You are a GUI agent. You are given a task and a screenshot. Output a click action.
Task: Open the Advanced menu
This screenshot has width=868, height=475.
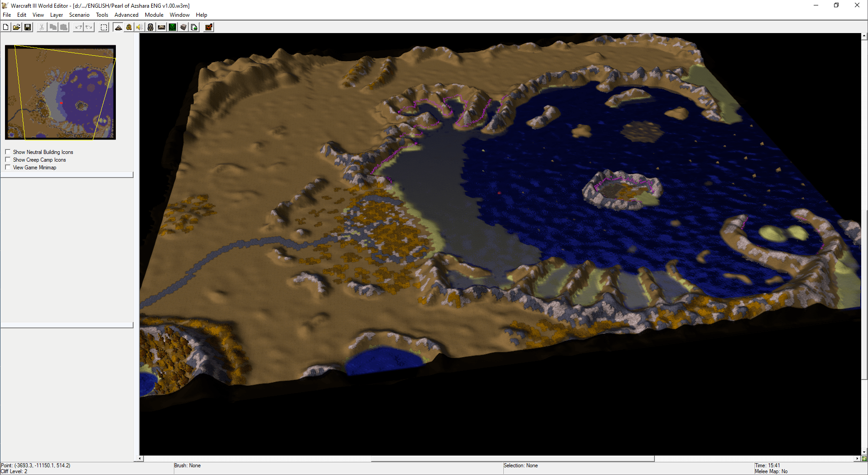click(126, 14)
